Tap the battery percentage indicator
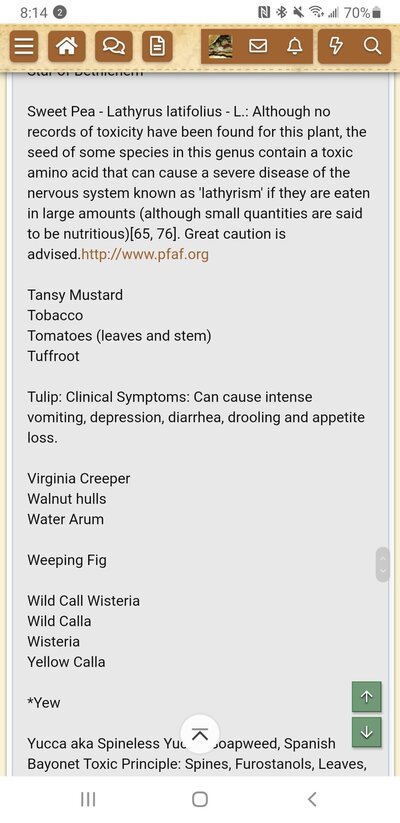400x823 pixels. [357, 12]
